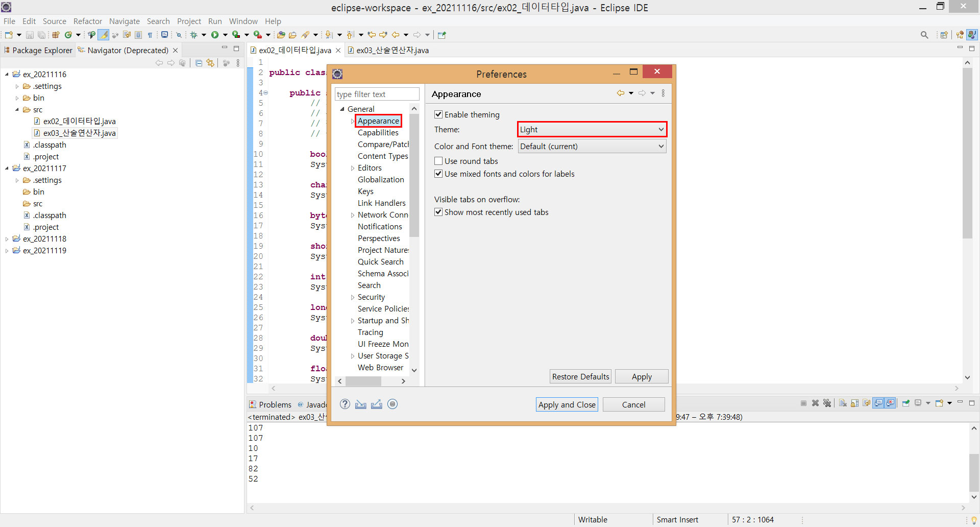Toggle the Use round tabs checkbox
This screenshot has width=980, height=527.
[438, 161]
